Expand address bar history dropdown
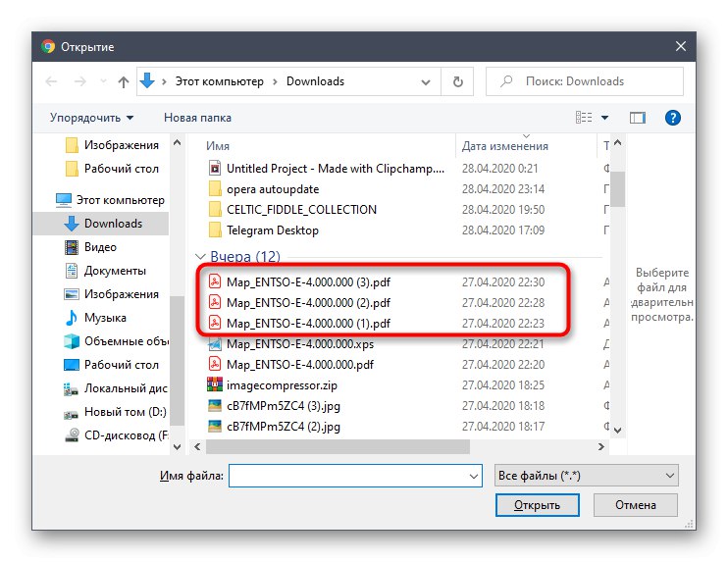The width and height of the screenshot is (728, 562). click(425, 82)
